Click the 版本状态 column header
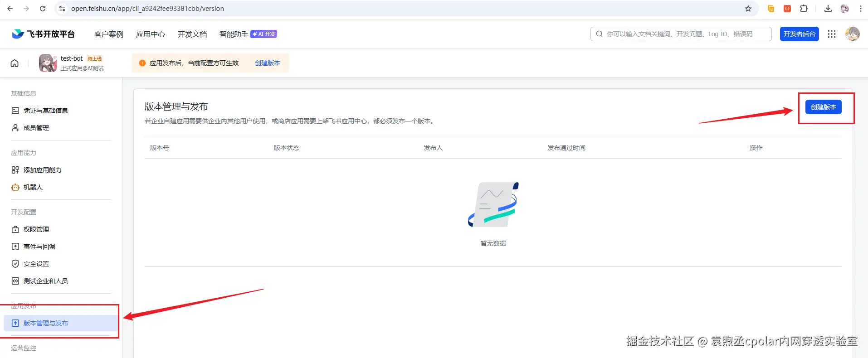This screenshot has width=868, height=358. tap(287, 148)
